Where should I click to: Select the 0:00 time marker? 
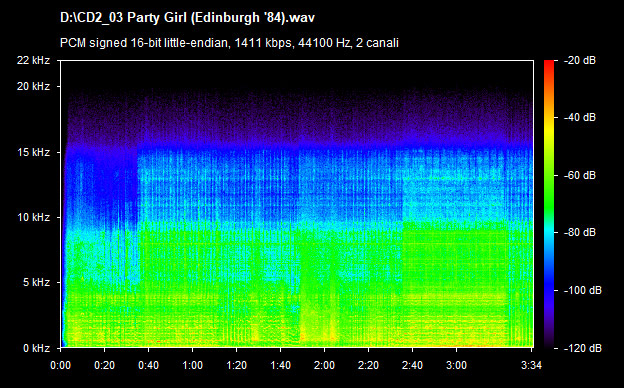click(x=61, y=365)
